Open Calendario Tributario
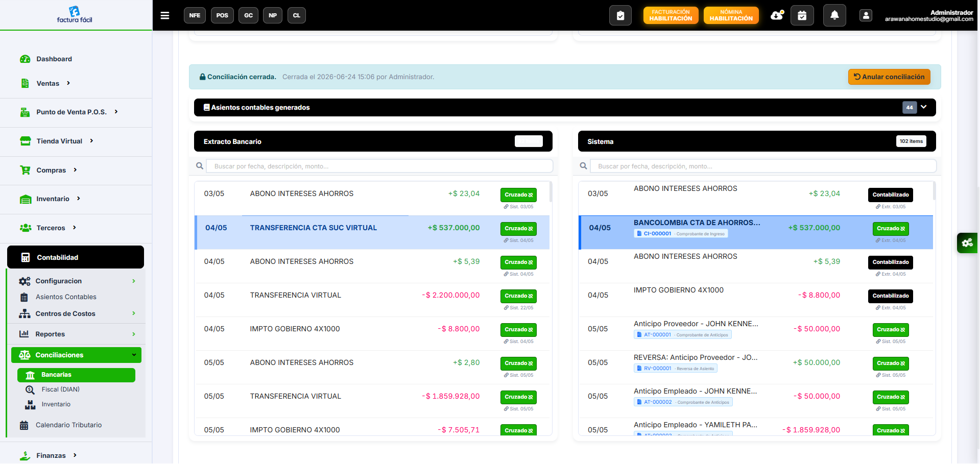Screen dimensions: 980x464 point(68,425)
